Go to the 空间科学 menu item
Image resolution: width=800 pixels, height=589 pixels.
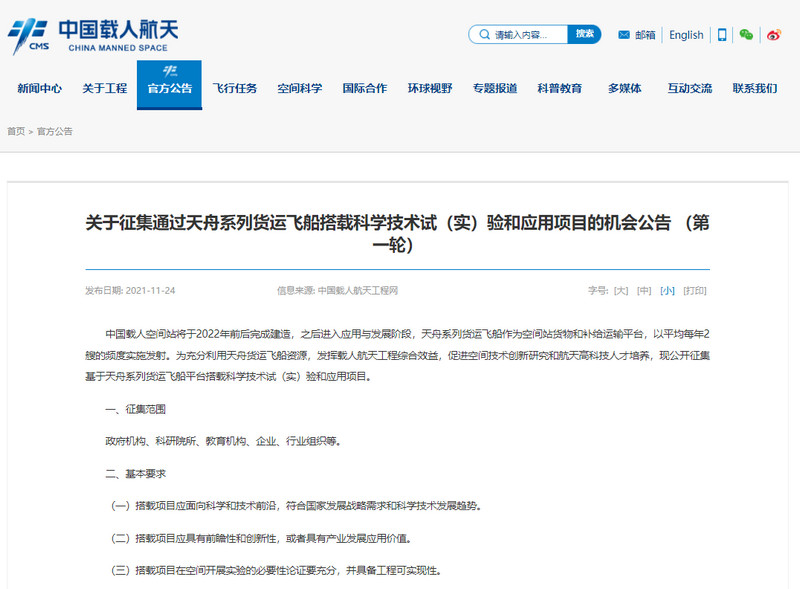click(299, 88)
